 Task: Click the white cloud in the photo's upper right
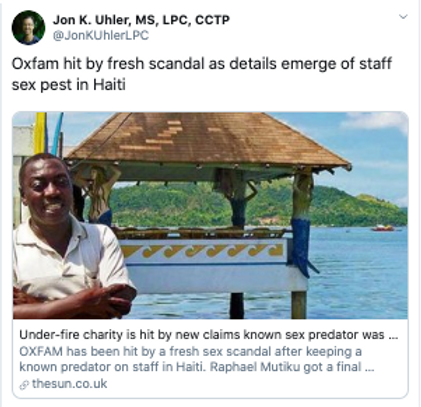pos(377,122)
